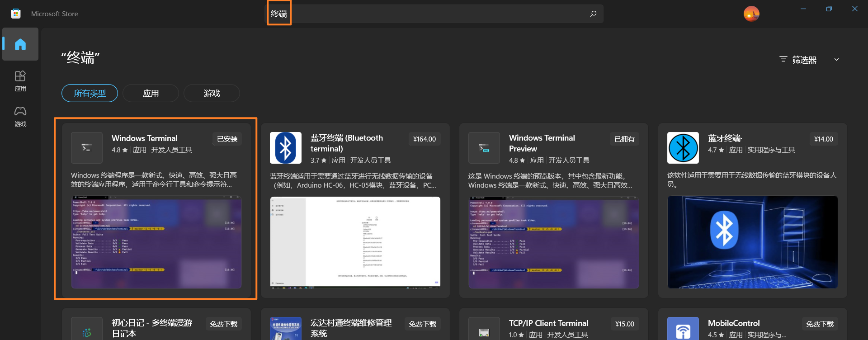
Task: Select the 游戏 filter tab
Action: click(212, 93)
